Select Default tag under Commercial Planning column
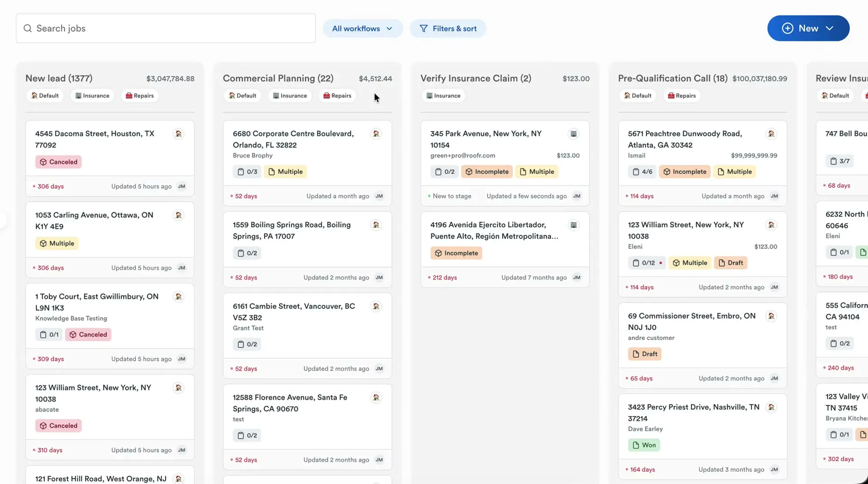The image size is (868, 484). point(242,95)
